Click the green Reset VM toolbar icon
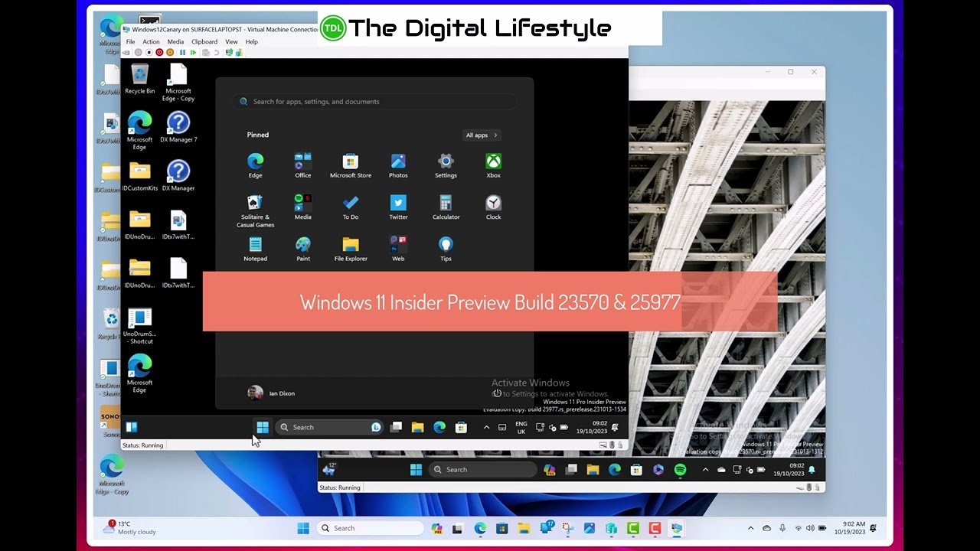This screenshot has width=980, height=551. (193, 52)
